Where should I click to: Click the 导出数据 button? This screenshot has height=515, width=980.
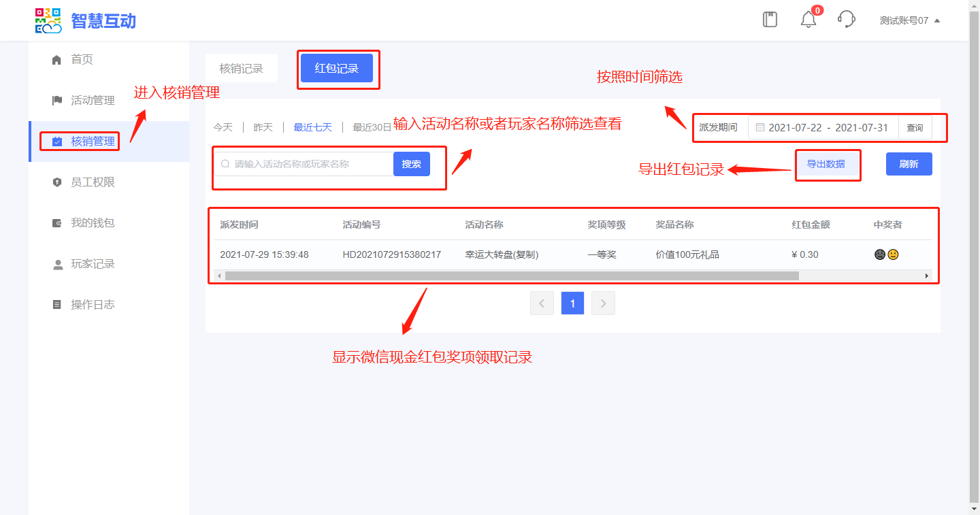(x=826, y=164)
